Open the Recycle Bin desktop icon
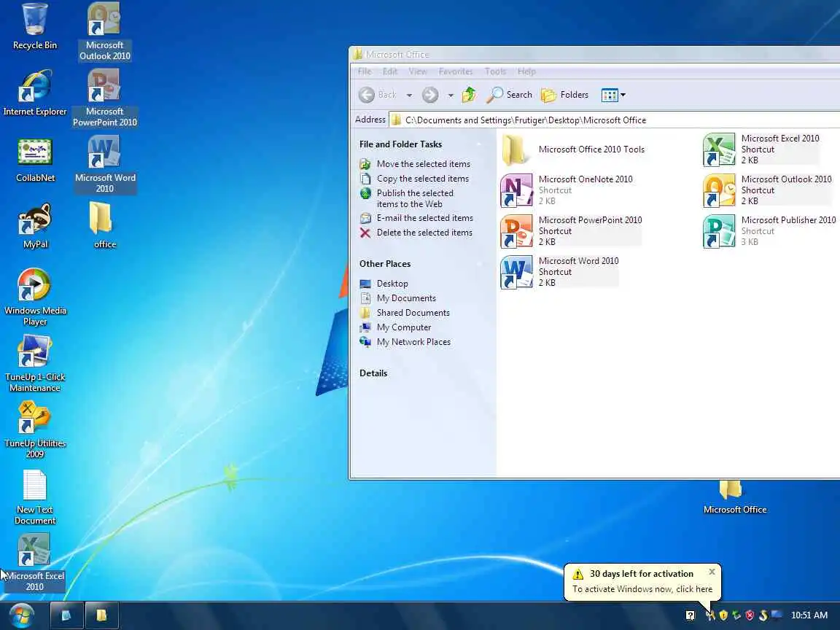 tap(35, 27)
